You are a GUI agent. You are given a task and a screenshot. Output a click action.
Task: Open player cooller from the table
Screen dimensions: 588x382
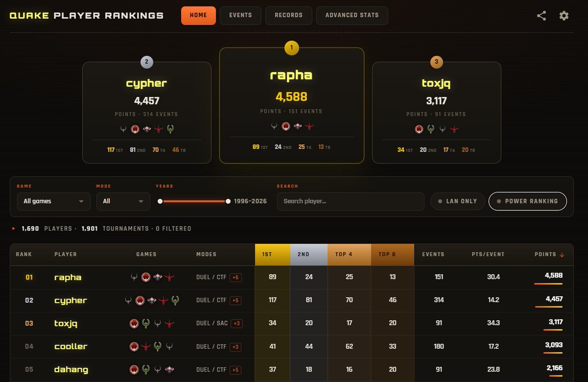71,347
